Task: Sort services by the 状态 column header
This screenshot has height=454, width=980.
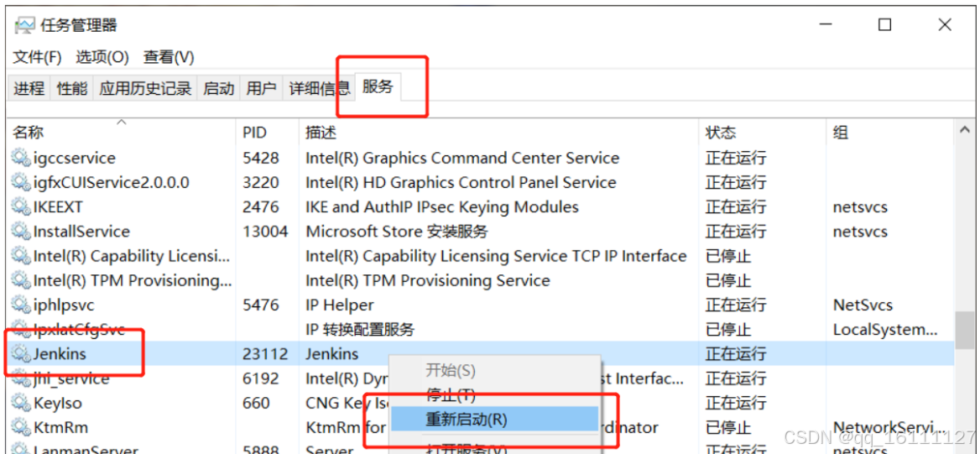Action: 763,132
